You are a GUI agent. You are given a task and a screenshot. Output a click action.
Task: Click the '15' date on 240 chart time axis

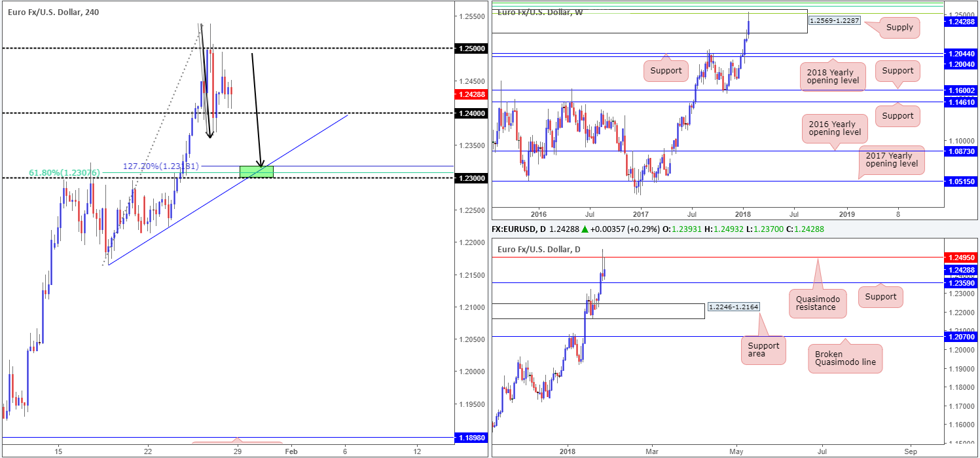(58, 451)
